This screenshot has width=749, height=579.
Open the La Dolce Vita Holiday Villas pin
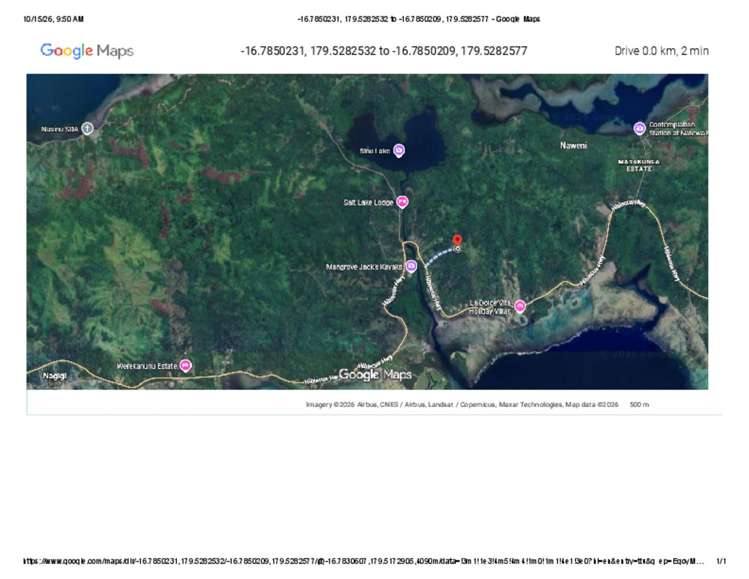(520, 306)
